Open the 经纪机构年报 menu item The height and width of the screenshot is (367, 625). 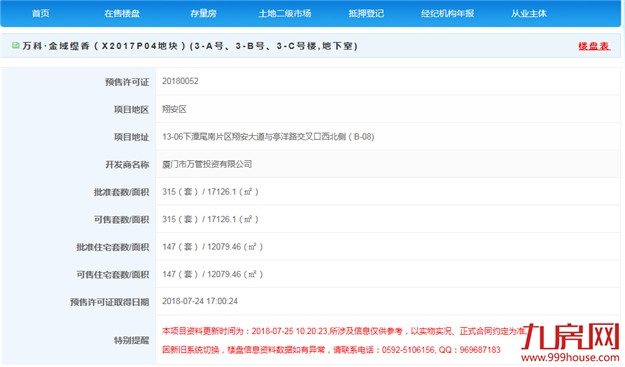tap(448, 13)
